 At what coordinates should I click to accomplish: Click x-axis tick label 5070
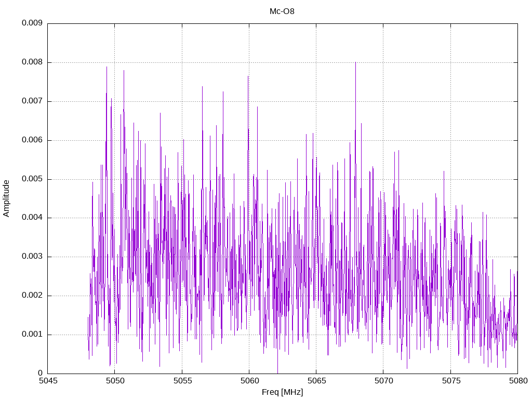click(384, 381)
